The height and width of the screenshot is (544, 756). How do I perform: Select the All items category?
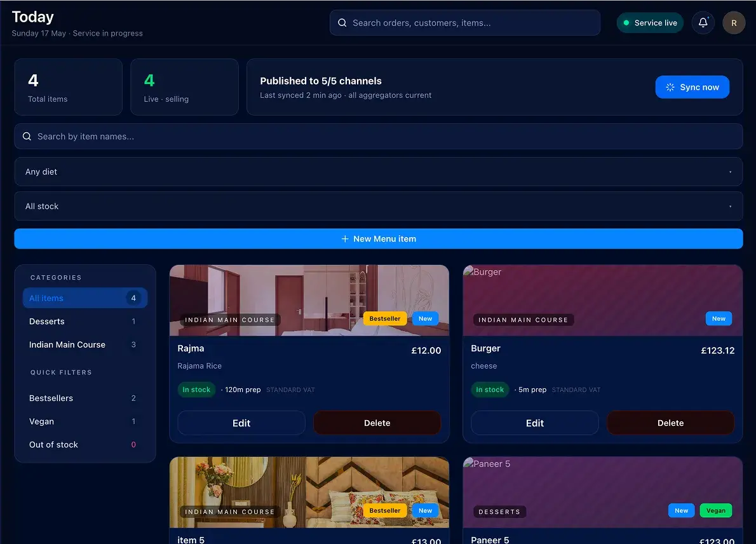[x=85, y=298]
